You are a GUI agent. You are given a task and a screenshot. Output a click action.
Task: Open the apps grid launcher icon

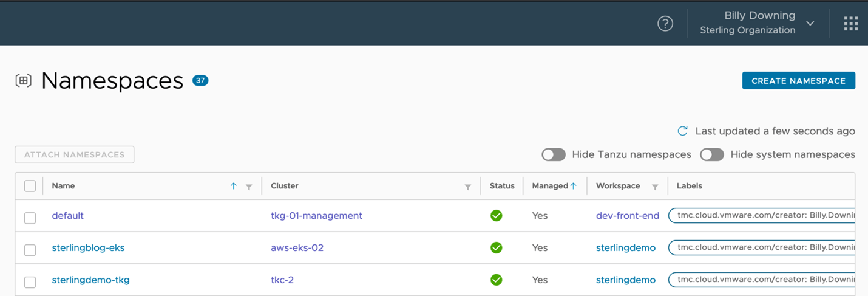(850, 24)
